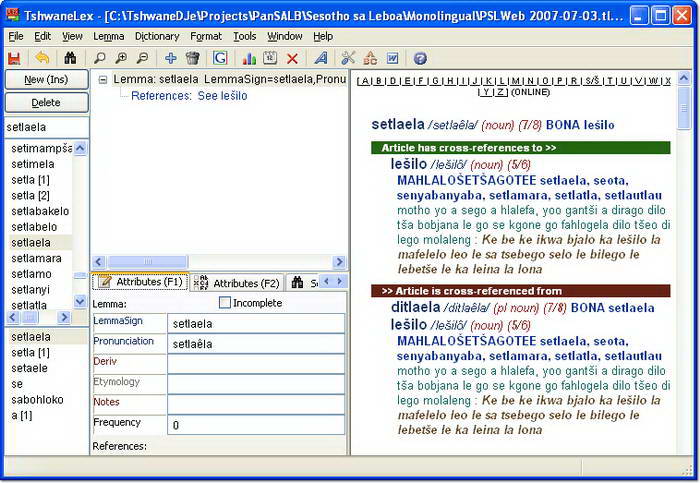
Task: Click the blue Help question mark icon
Action: coord(420,58)
